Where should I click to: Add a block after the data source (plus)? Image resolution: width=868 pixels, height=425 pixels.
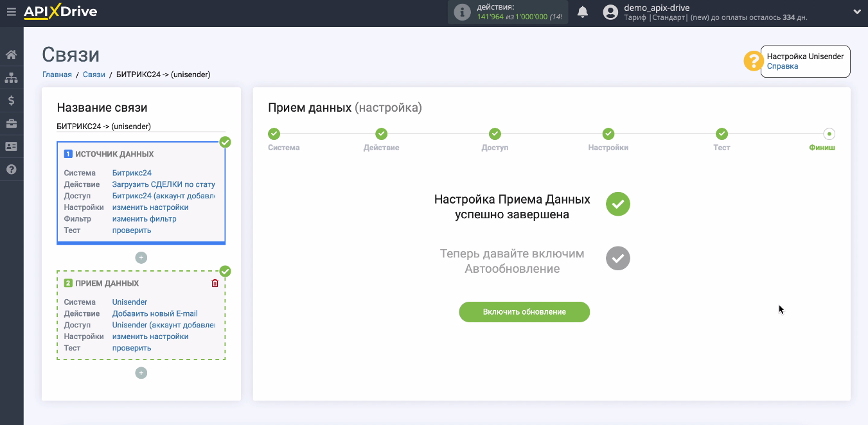[141, 257]
